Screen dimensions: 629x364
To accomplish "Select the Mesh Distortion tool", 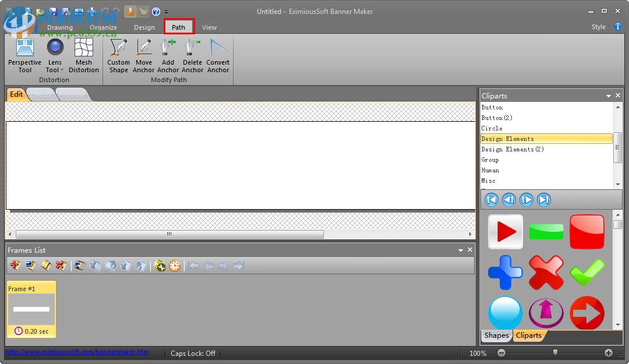I will pyautogui.click(x=84, y=55).
